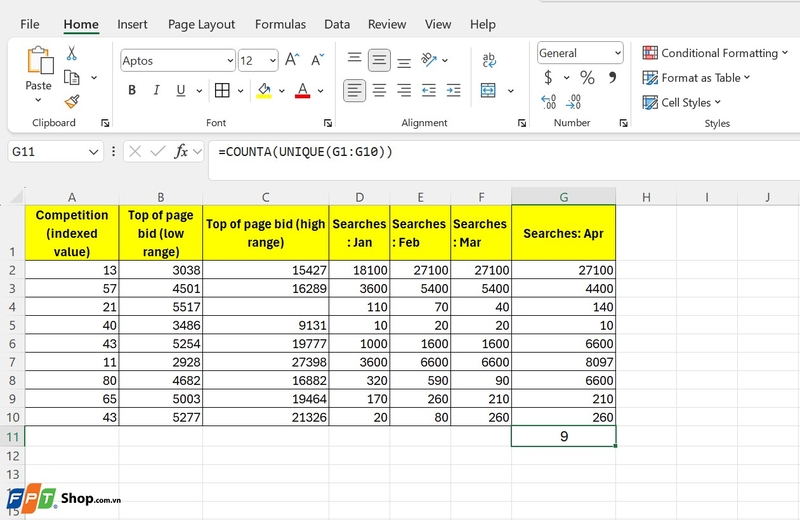The height and width of the screenshot is (520, 800).
Task: Switch to the View tab
Action: coord(438,24)
